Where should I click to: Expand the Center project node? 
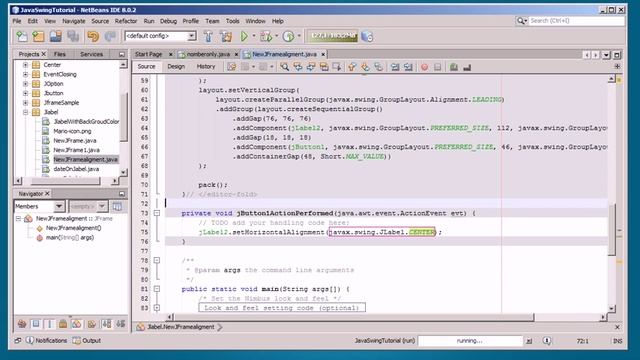pos(25,64)
